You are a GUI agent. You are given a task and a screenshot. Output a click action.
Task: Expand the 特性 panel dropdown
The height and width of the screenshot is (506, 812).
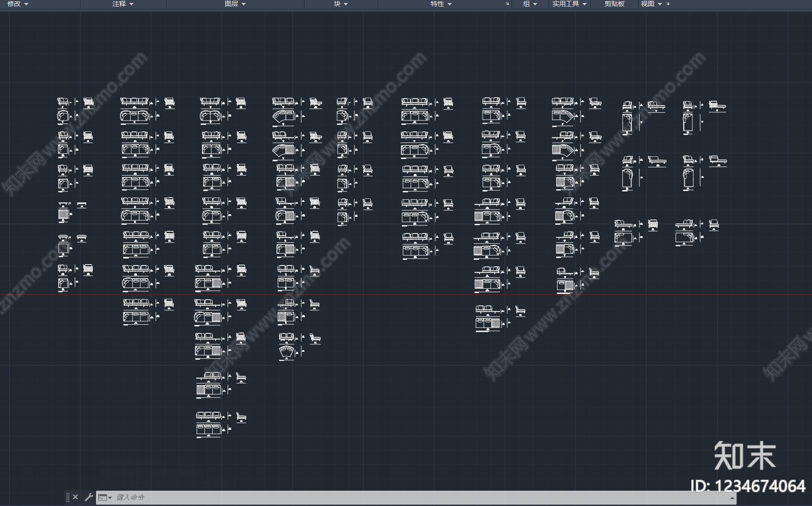point(441,4)
